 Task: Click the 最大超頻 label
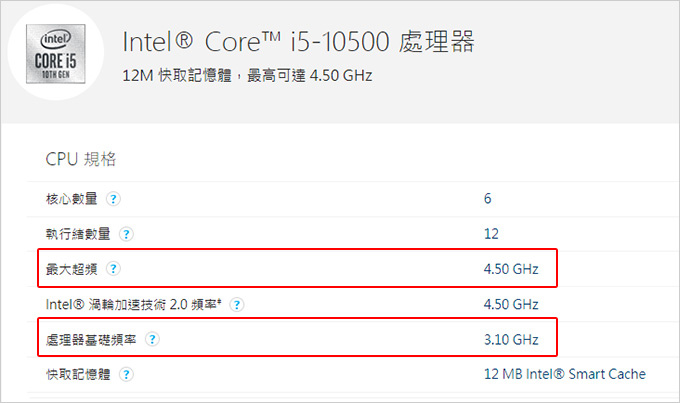72,269
